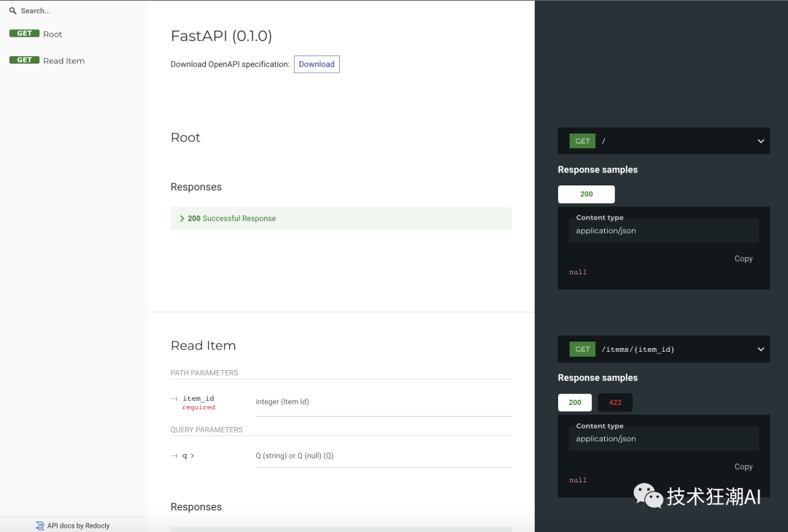Click the Q (string) or Q (null) text
Screen dimensions: 788x532
click(295, 455)
